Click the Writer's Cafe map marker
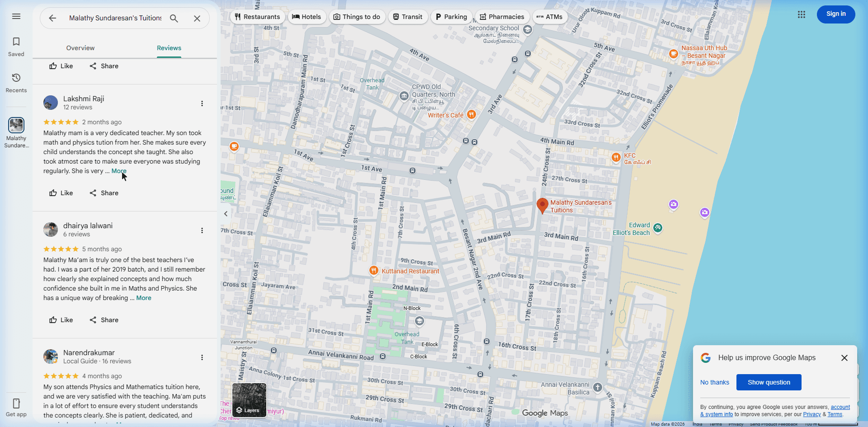The width and height of the screenshot is (868, 427). pos(472,114)
